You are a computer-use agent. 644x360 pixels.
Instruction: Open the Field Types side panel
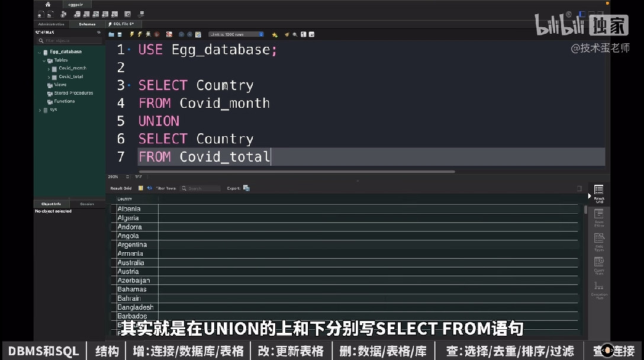599,242
